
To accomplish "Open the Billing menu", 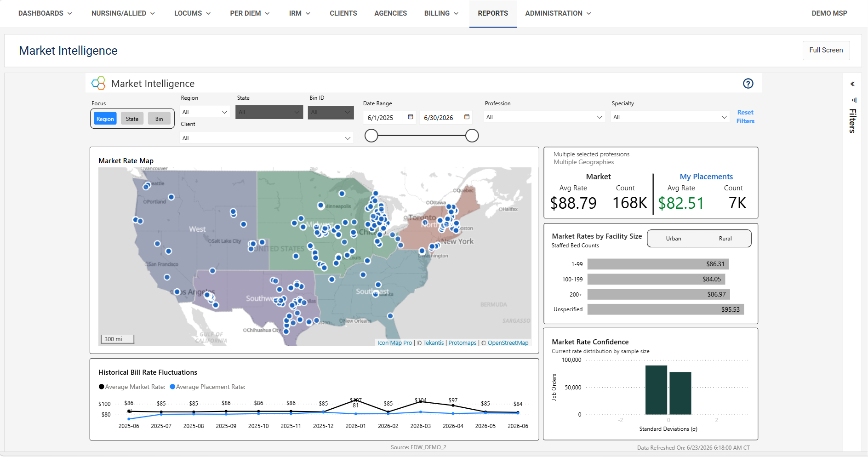I will [441, 13].
